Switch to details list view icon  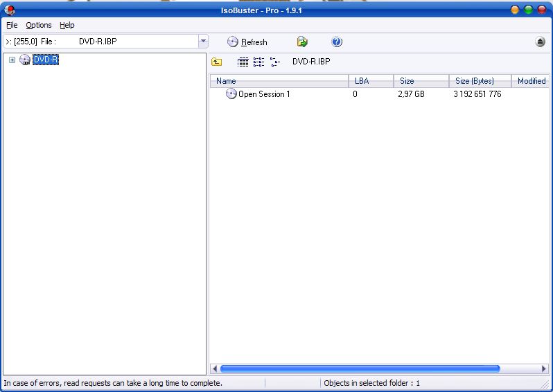coord(243,62)
